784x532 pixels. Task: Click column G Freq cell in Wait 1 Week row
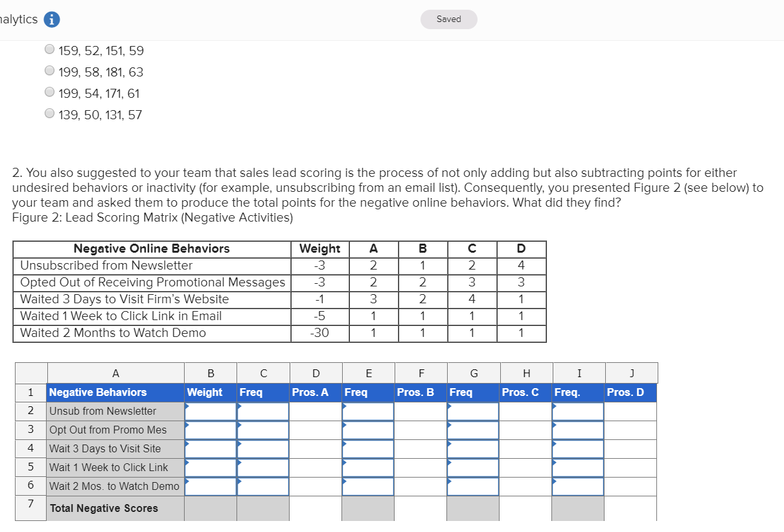point(473,468)
